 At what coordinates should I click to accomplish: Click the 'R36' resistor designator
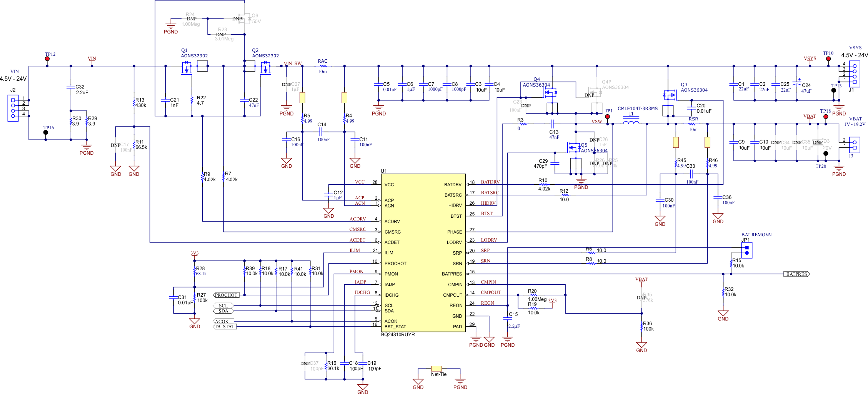coord(648,324)
